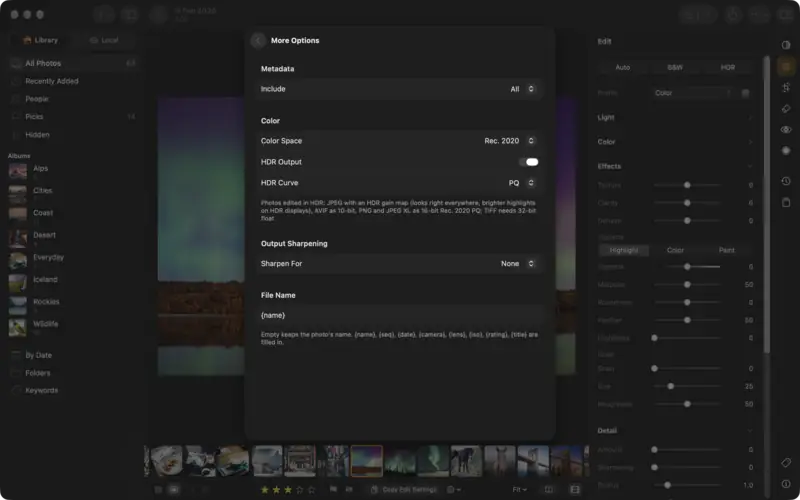Image resolution: width=800 pixels, height=500 pixels.
Task: Toggle the filmstrip icon at bottom right
Action: tap(575, 490)
